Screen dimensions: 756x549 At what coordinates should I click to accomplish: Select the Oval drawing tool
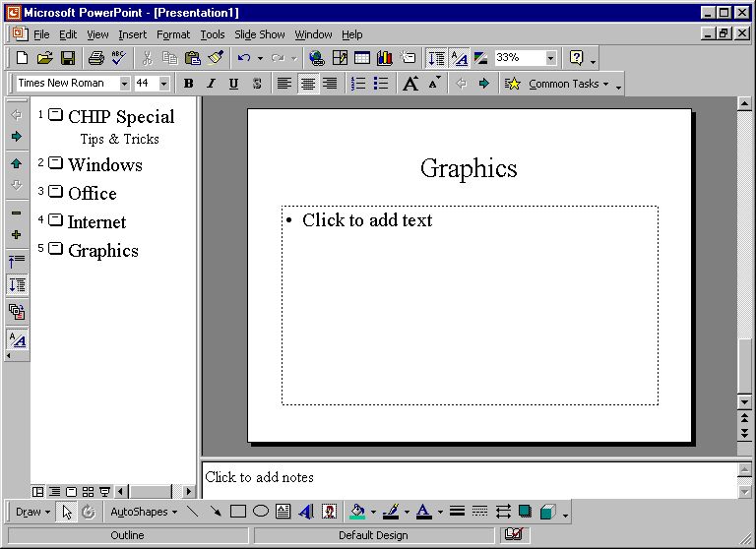(261, 512)
